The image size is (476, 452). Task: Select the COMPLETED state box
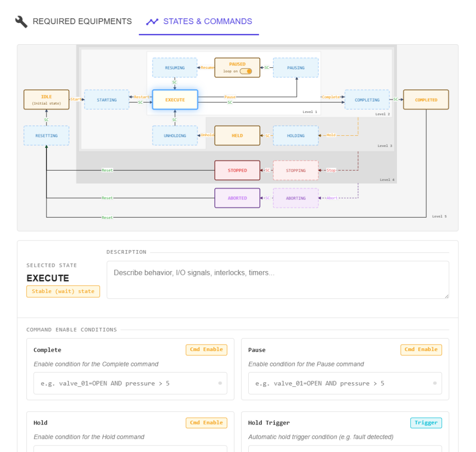426,100
